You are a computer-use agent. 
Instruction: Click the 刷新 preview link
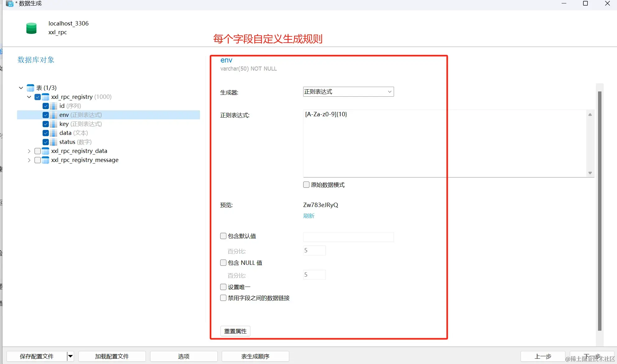[308, 216]
